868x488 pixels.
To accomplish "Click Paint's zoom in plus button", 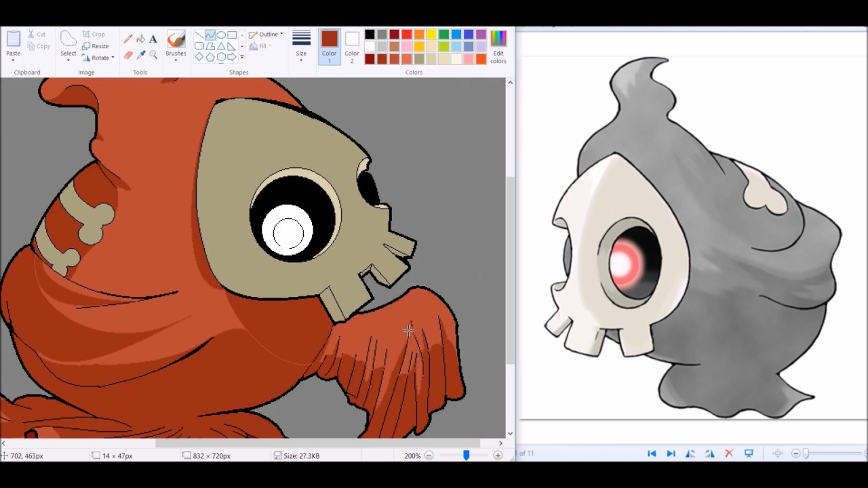I will 498,455.
